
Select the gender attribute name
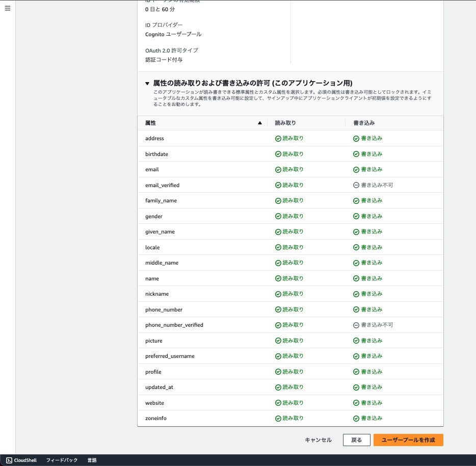[154, 216]
